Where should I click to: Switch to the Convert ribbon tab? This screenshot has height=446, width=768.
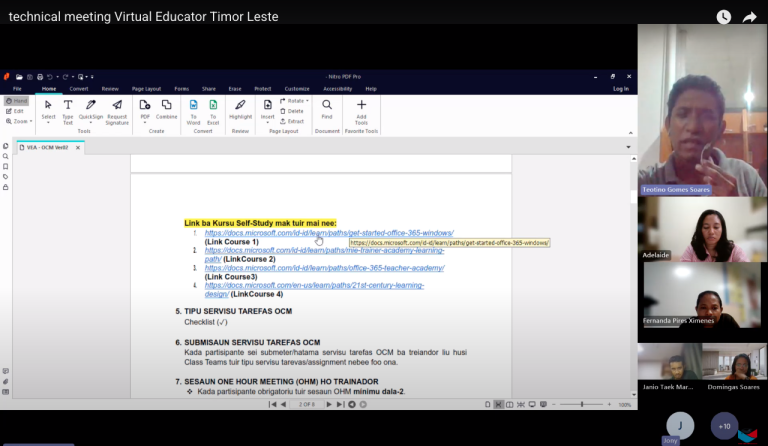[79, 89]
